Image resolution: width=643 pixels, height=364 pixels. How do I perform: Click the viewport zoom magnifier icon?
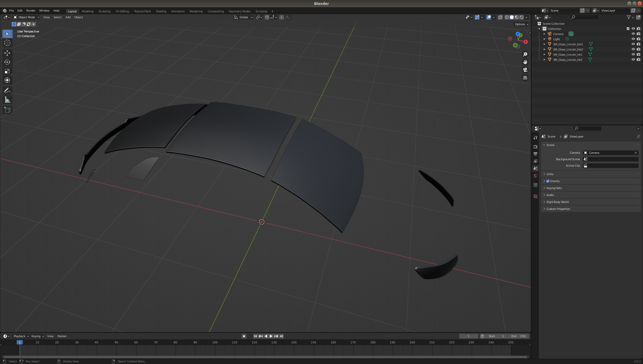(x=525, y=54)
